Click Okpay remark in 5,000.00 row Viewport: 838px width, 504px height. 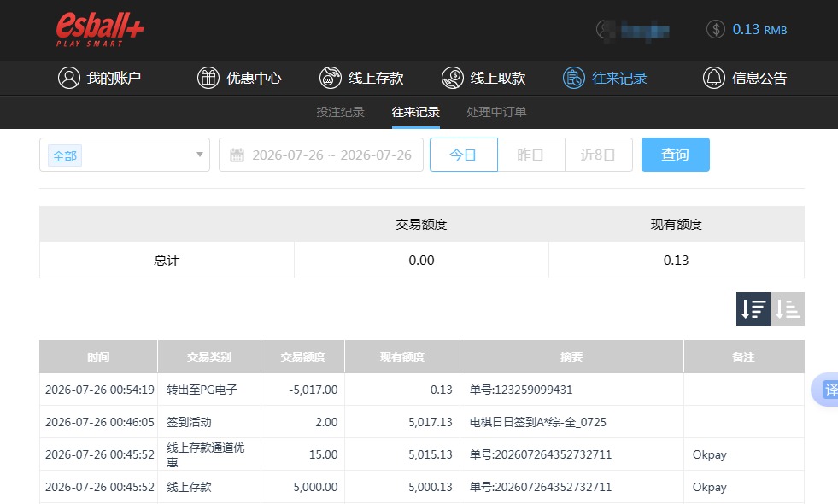tap(710, 487)
